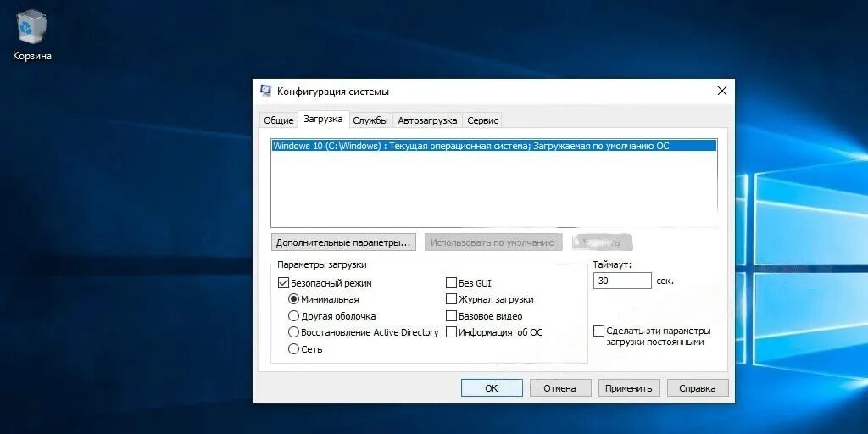Choose the Другая оболочка radio option
This screenshot has width=868, height=434.
(294, 316)
